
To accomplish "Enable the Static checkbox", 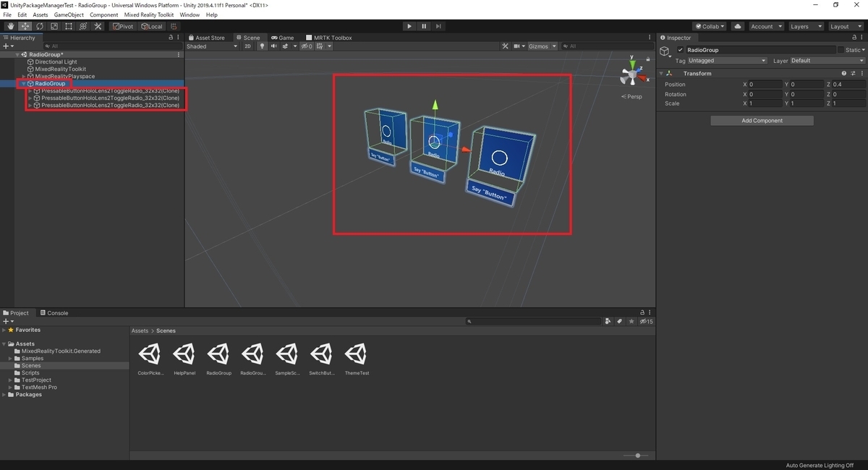I will click(x=841, y=50).
